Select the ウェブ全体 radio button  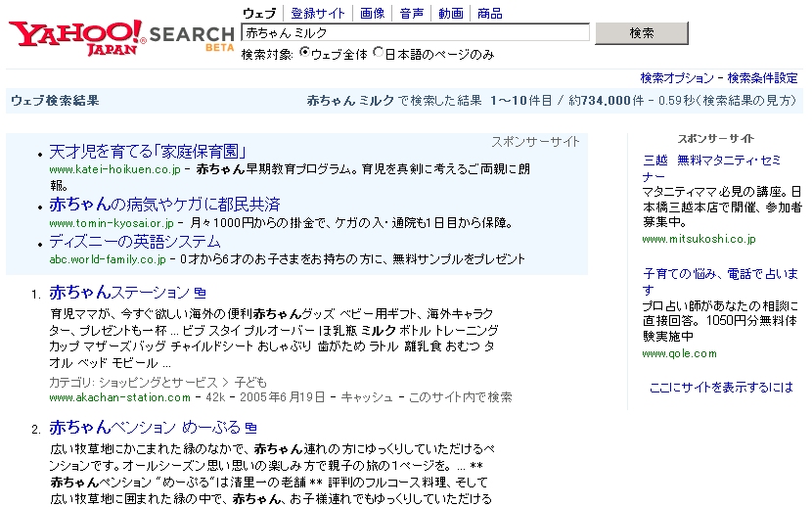(304, 52)
